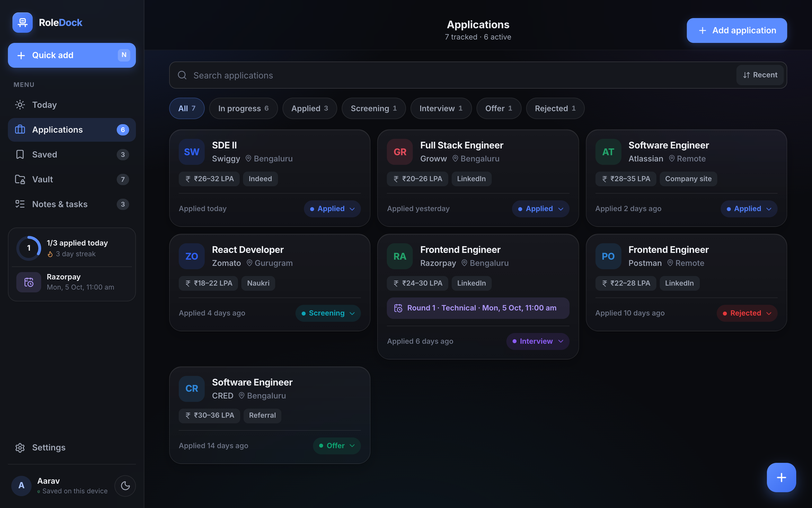Click the RA avatar on Razorpay card
812x508 pixels.
pos(400,256)
